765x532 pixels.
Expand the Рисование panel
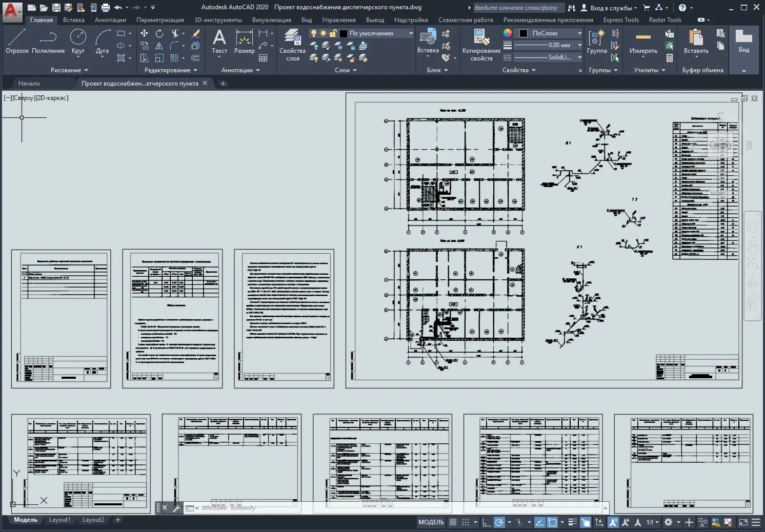coord(69,70)
